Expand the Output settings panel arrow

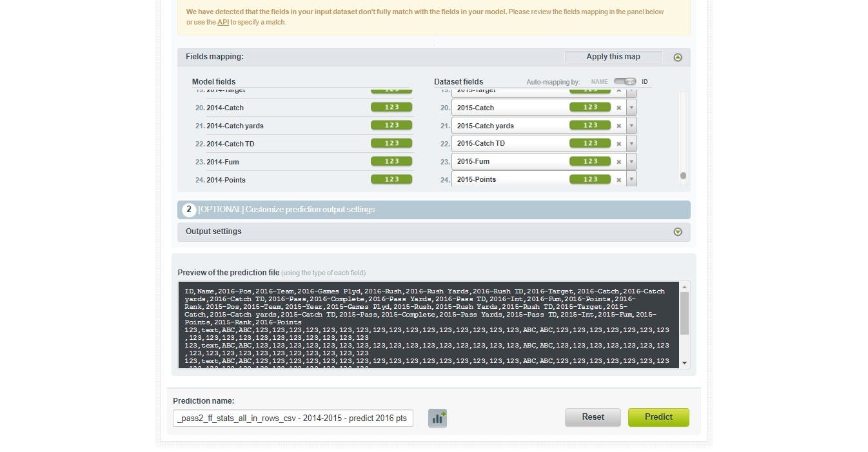pyautogui.click(x=677, y=232)
